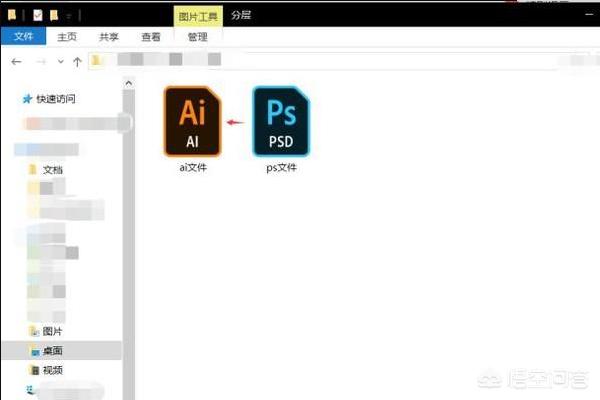The width and height of the screenshot is (600, 400).
Task: Click the Forward navigation arrow
Action: [40, 62]
